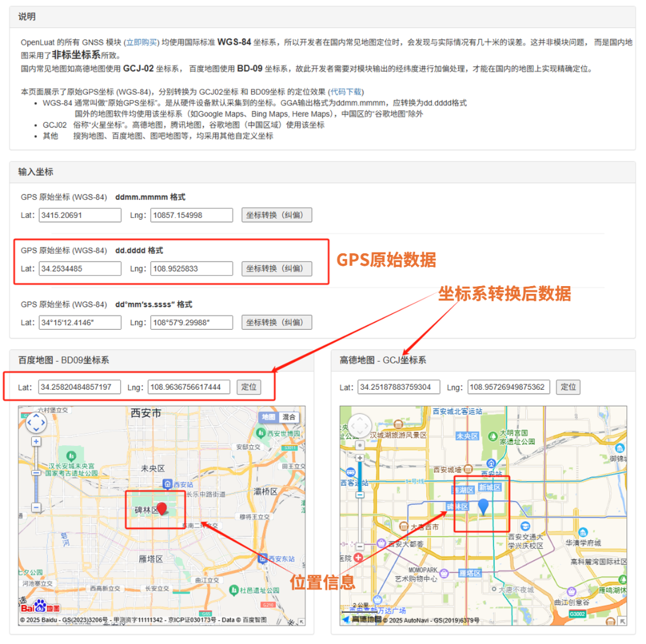Click the 曲江创意谷 shopping icon

(571, 592)
